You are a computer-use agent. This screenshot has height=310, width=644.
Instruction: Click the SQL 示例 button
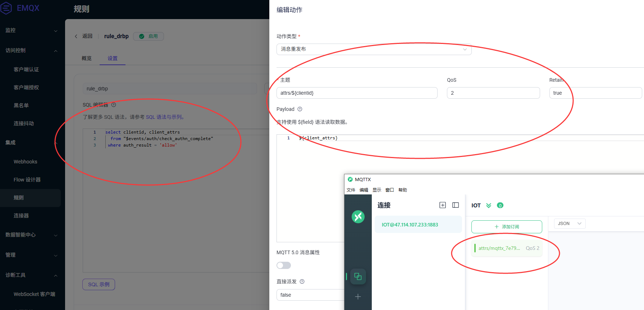pyautogui.click(x=99, y=284)
